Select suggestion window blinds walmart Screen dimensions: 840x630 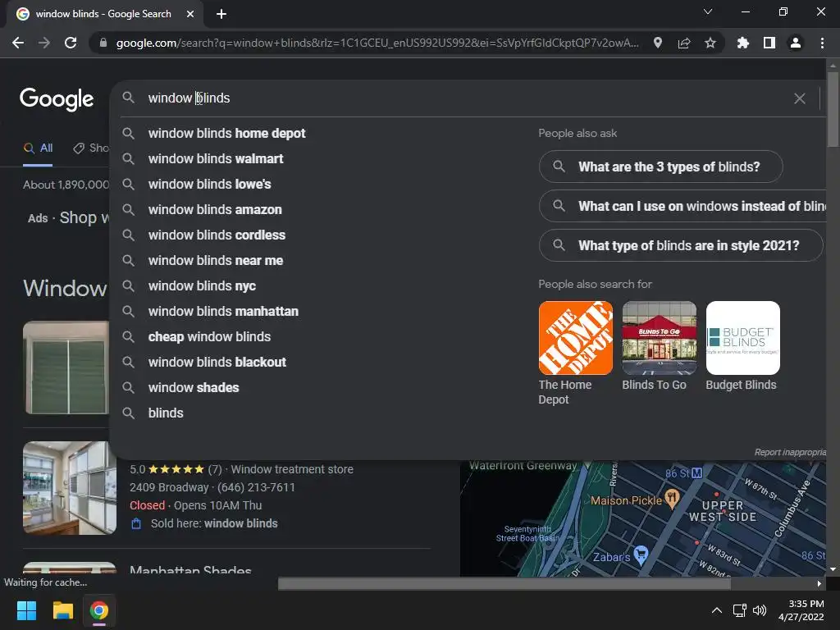(x=216, y=158)
